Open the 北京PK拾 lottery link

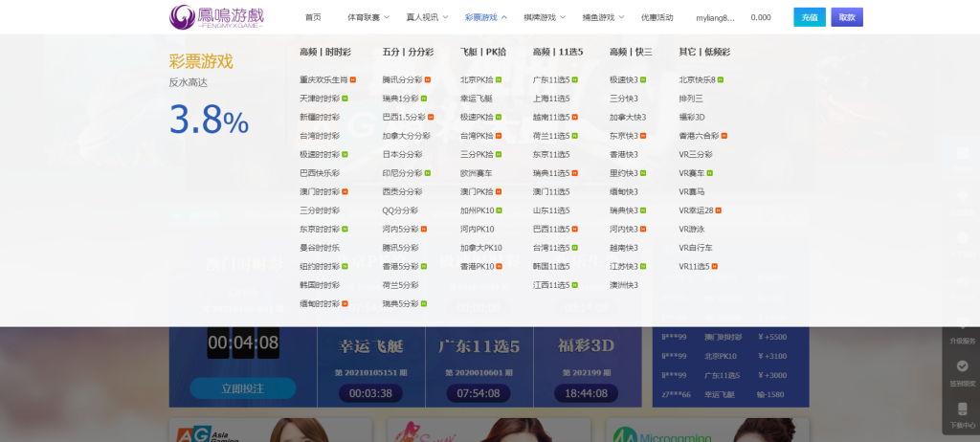tap(477, 79)
